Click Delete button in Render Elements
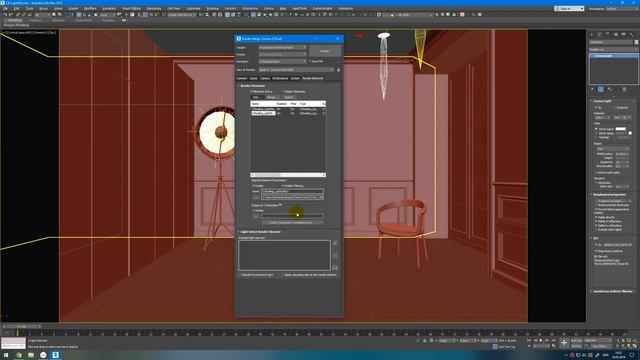This screenshot has width=640, height=360. tap(289, 97)
